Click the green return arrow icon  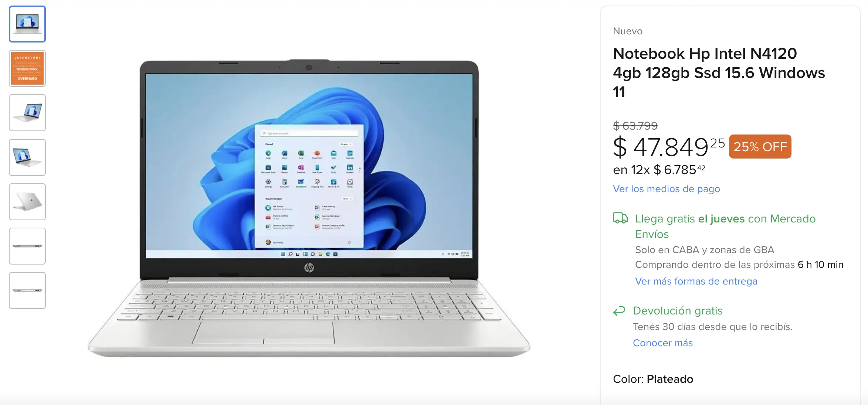point(619,311)
